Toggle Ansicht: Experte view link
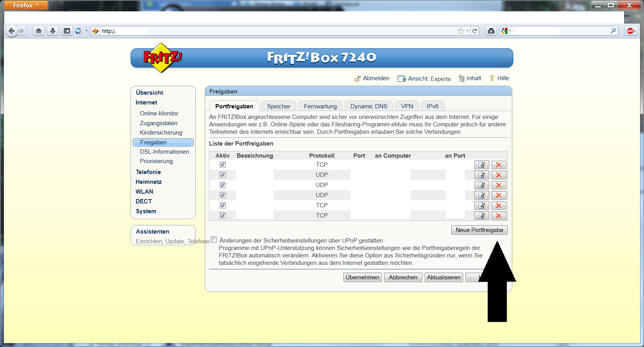Viewport: 644px width, 347px height. (x=424, y=79)
